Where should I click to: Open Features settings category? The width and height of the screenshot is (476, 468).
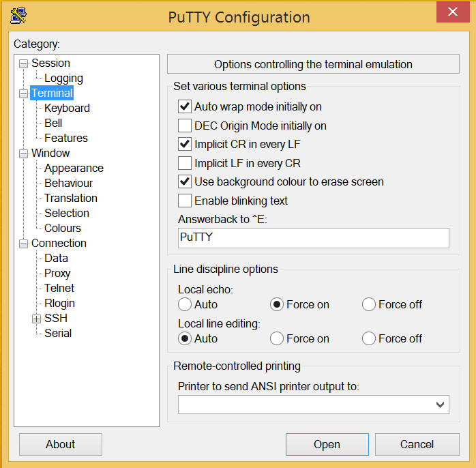click(x=66, y=138)
